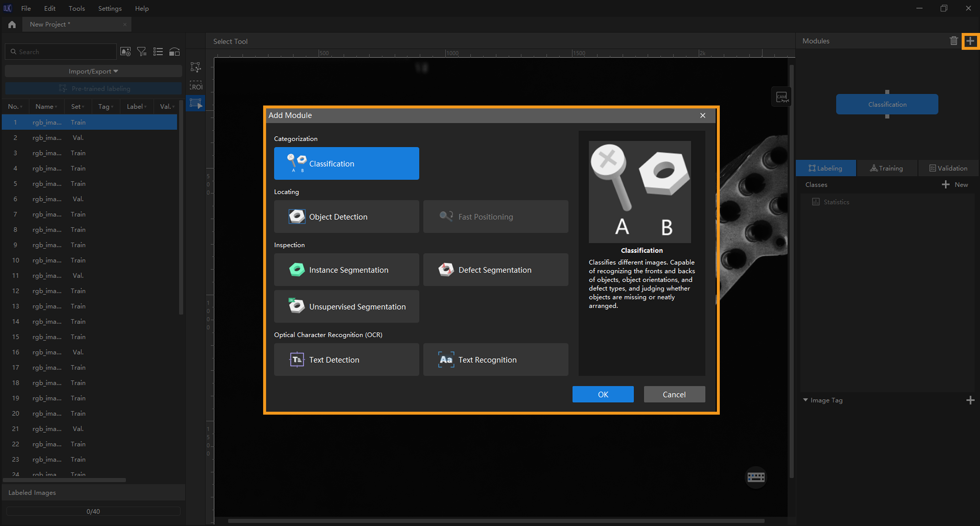Image resolution: width=980 pixels, height=526 pixels.
Task: Select the ROI tool icon
Action: (x=196, y=86)
